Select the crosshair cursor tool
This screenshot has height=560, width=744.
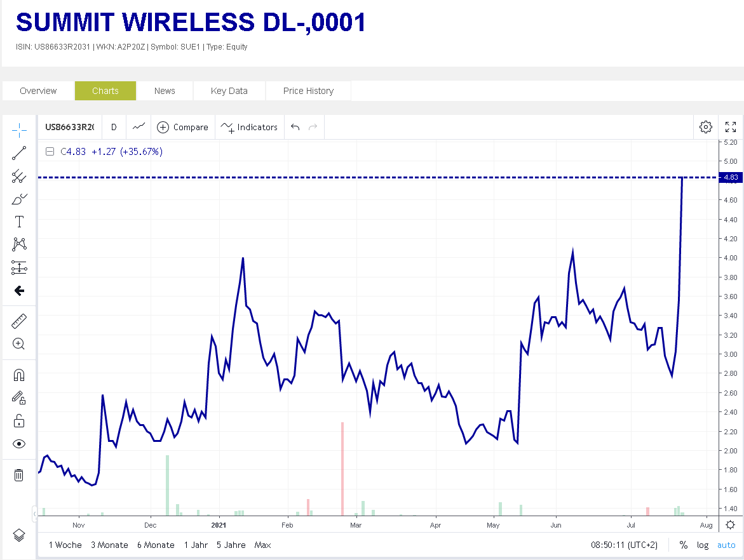point(19,130)
